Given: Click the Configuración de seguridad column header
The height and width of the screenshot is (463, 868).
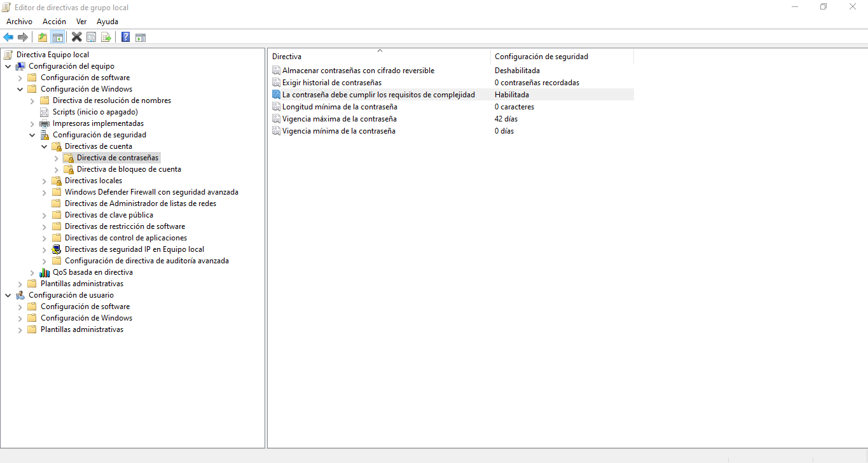Looking at the screenshot, I should (x=541, y=57).
